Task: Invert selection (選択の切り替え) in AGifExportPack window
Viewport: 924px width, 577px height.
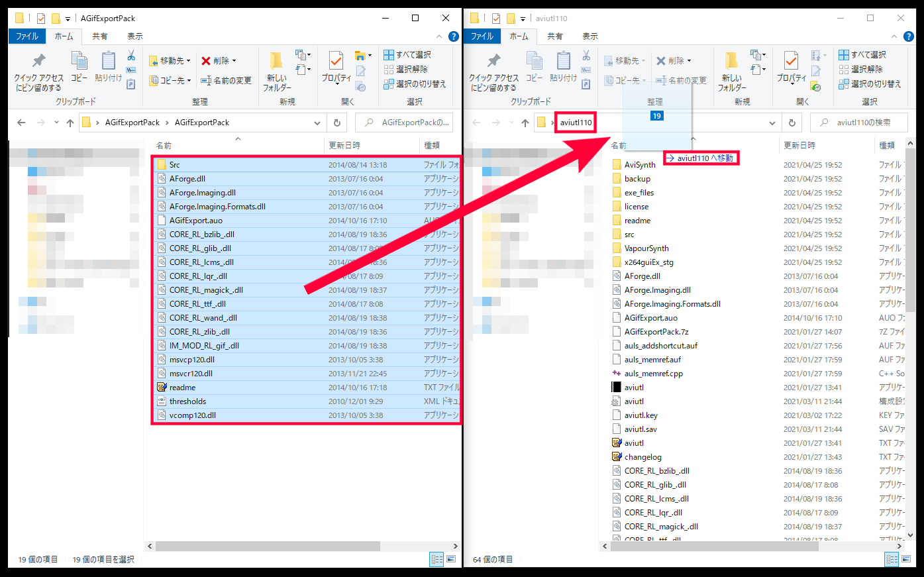Action: (x=415, y=83)
